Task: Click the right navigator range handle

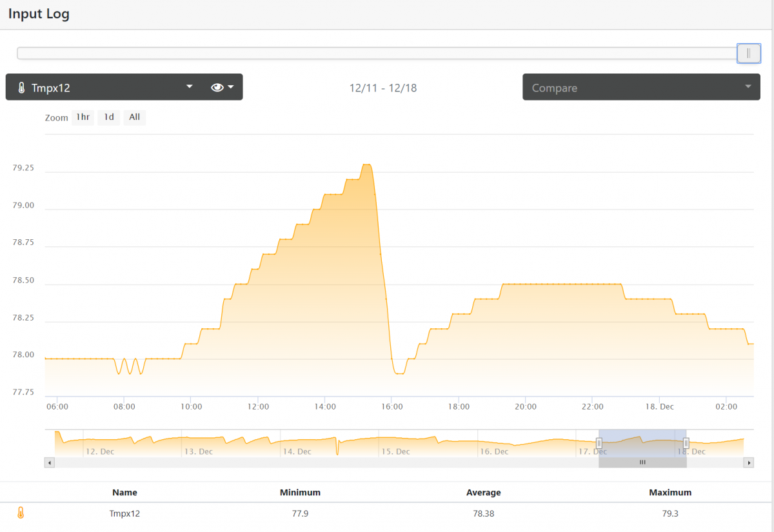Action: 686,443
